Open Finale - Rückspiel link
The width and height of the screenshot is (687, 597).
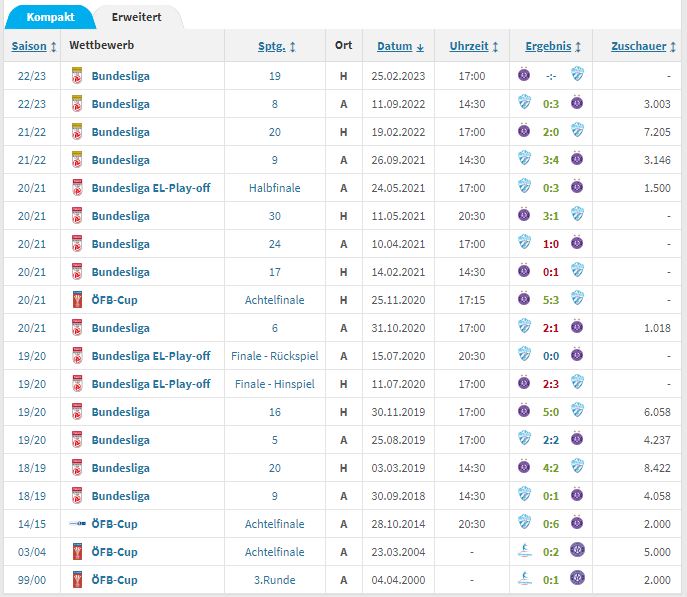click(275, 356)
